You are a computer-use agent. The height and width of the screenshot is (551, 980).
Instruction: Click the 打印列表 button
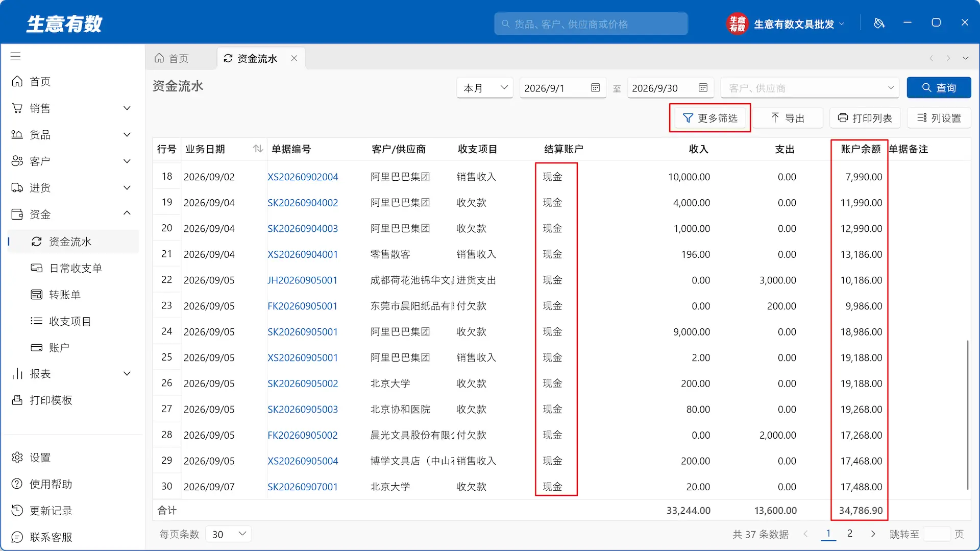865,118
